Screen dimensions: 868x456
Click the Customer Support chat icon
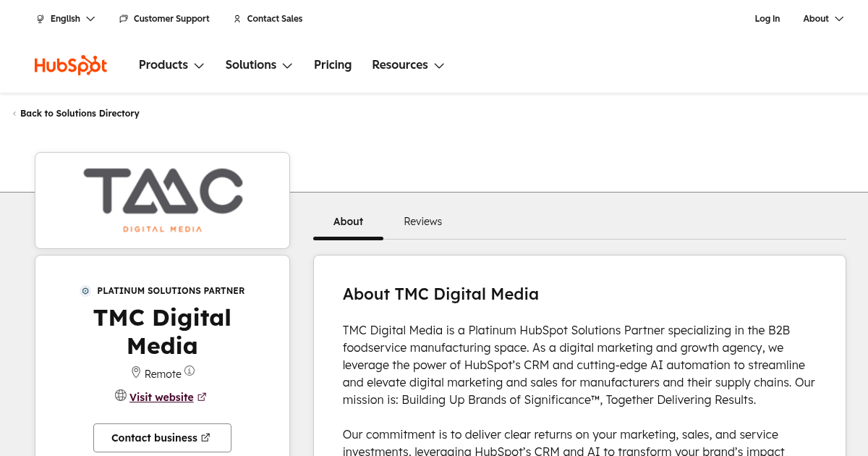tap(124, 19)
